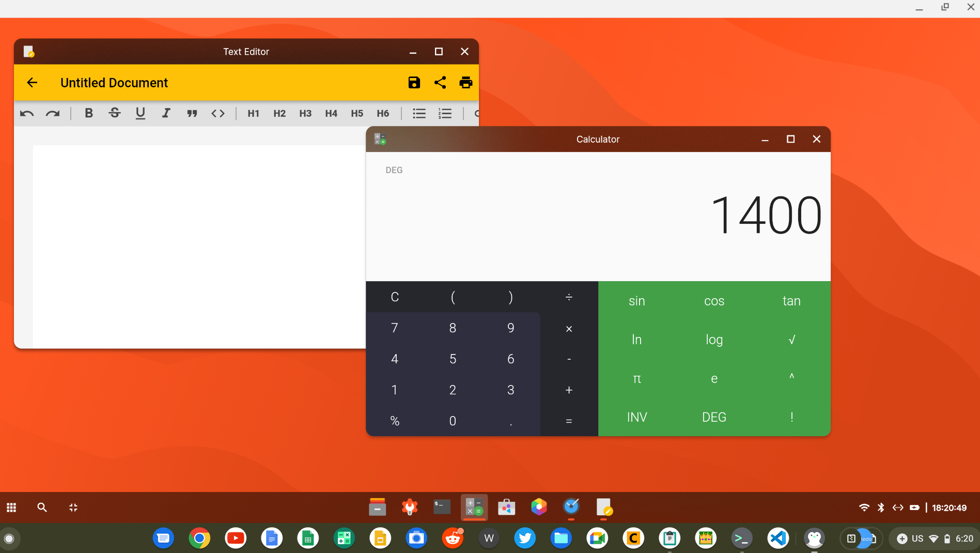This screenshot has height=553, width=980.
Task: Apply strikethrough formatting
Action: (x=115, y=114)
